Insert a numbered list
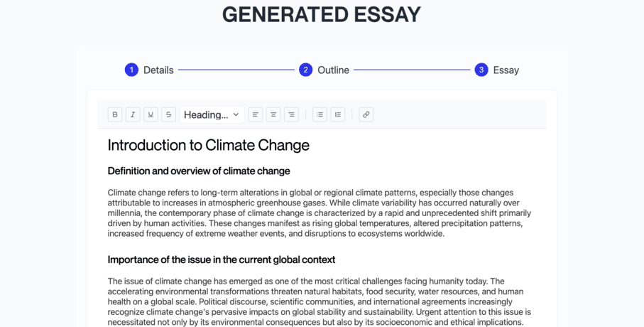The width and height of the screenshot is (644, 327). pos(338,114)
